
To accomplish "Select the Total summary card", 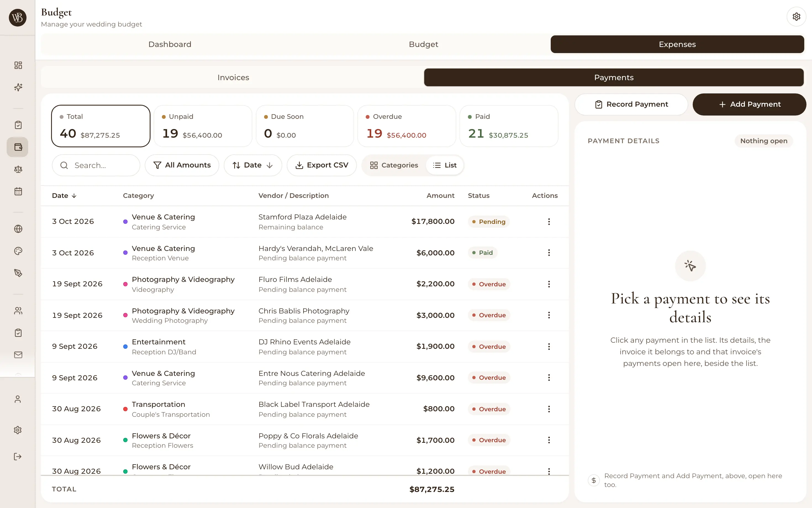I will pos(101,126).
